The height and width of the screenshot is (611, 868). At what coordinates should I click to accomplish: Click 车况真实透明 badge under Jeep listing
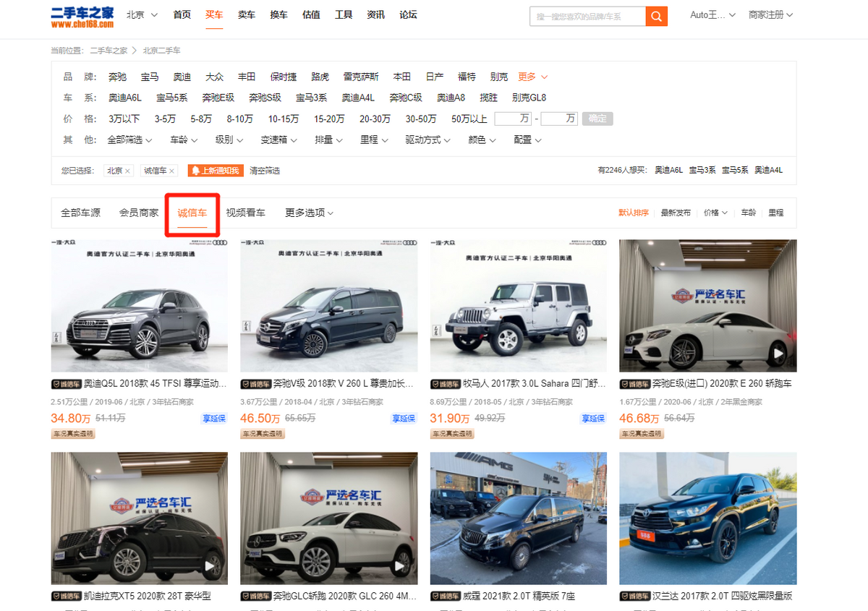point(452,434)
